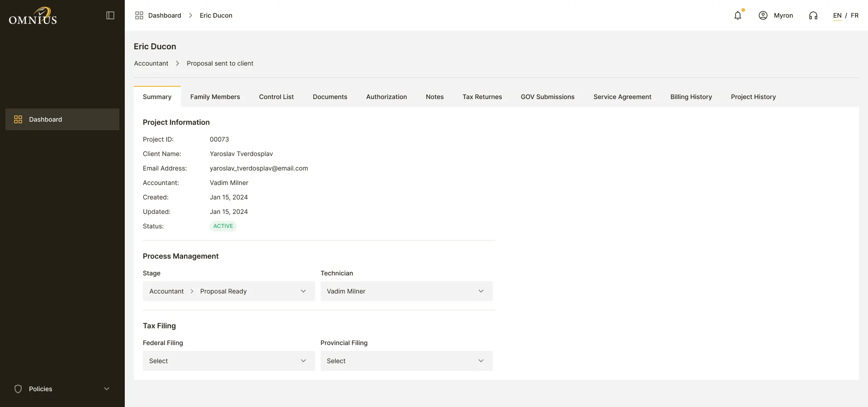Open support via the headset icon
The width and height of the screenshot is (868, 407).
[x=813, y=15]
